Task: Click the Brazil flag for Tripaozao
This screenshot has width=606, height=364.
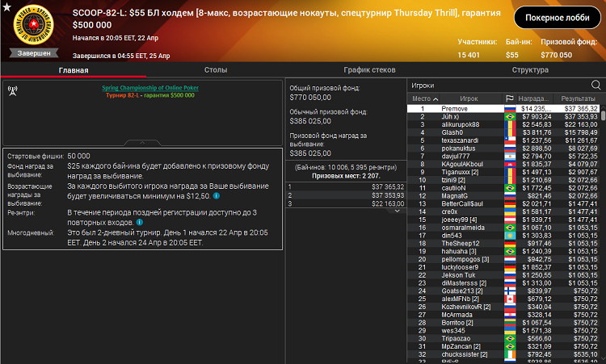Action: tap(510, 338)
